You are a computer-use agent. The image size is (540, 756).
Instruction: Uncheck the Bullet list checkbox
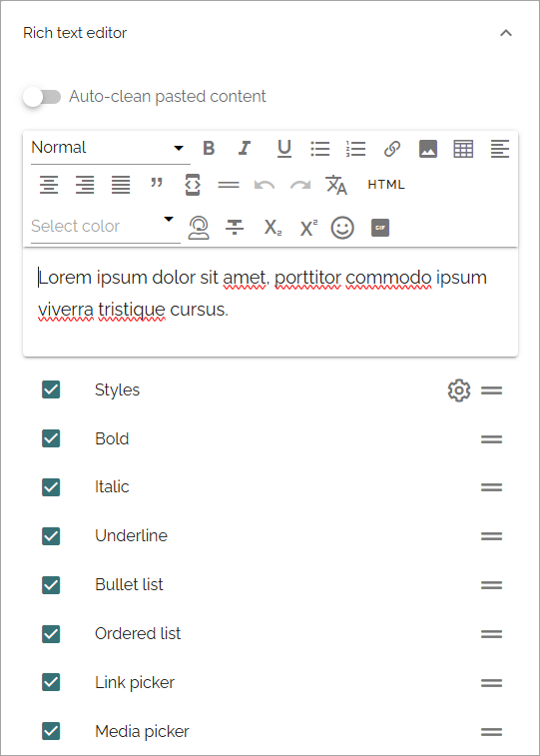click(x=51, y=585)
